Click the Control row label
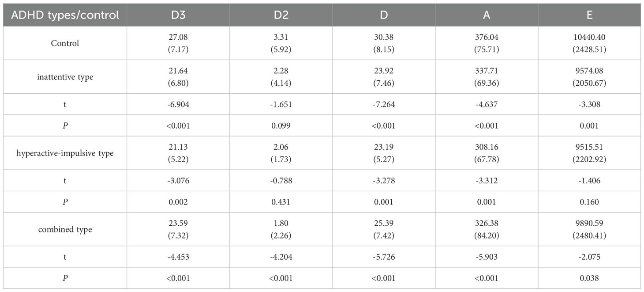Screen dimensions: 644x292 [65, 43]
